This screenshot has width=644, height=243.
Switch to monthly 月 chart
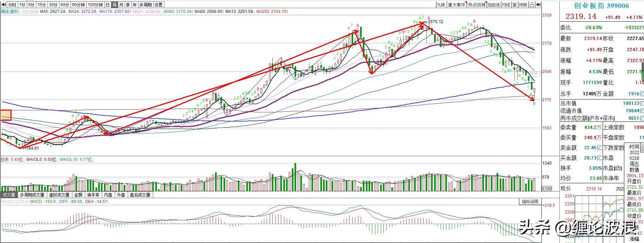(121, 5)
